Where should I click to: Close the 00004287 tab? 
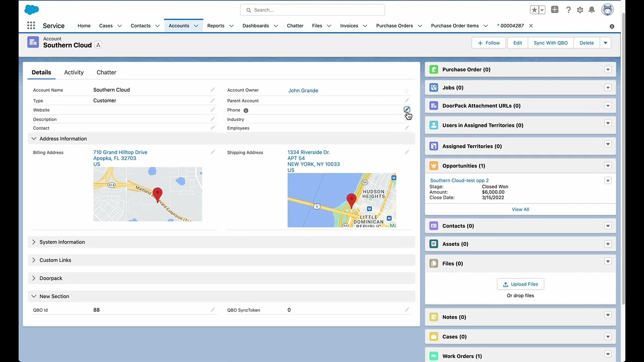pos(531,26)
